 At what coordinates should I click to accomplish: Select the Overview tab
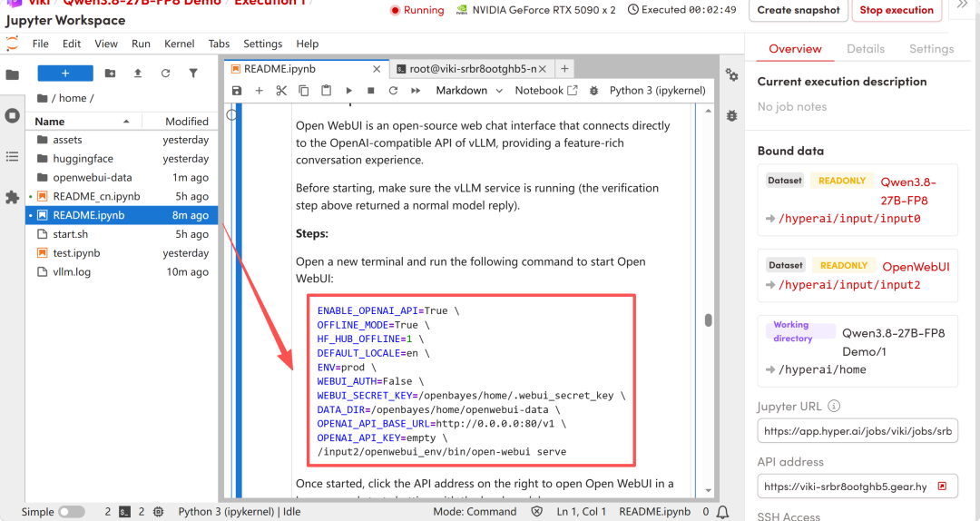click(795, 49)
